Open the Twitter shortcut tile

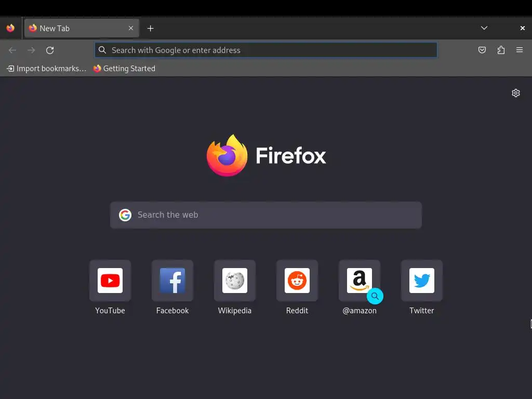pyautogui.click(x=422, y=281)
